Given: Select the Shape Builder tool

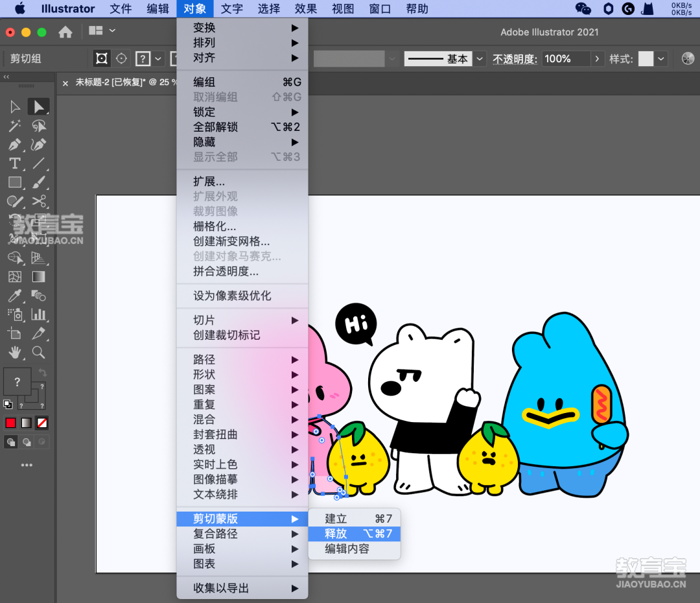Looking at the screenshot, I should tap(15, 257).
